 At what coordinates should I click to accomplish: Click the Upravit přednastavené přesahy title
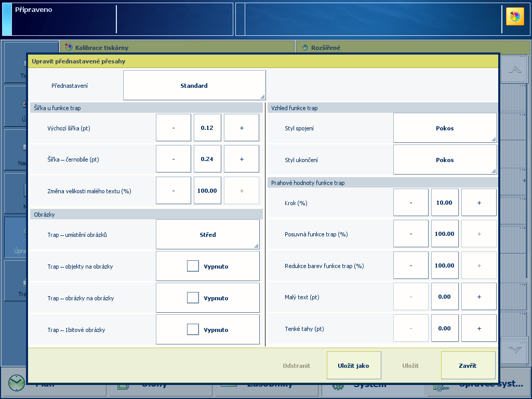coord(79,61)
